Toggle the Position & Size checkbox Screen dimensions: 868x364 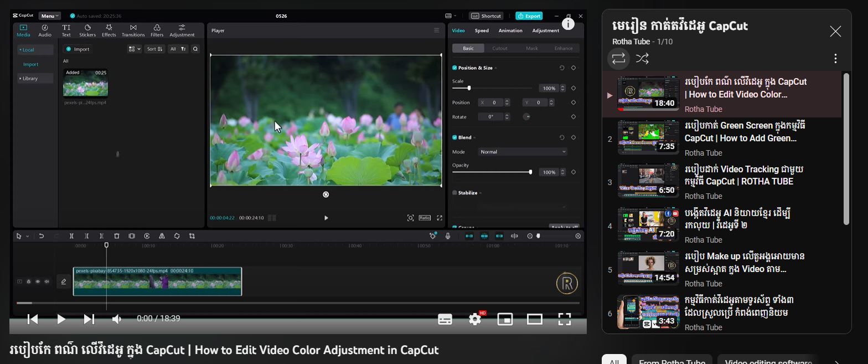pos(454,68)
